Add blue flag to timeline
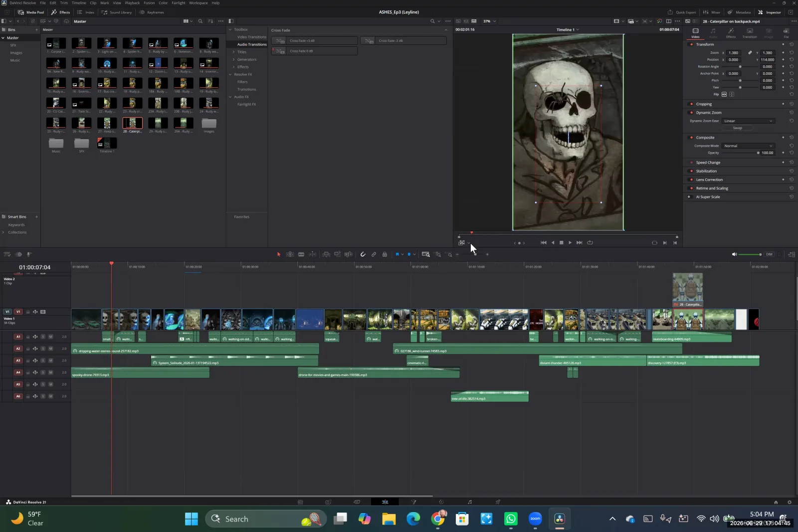Image resolution: width=798 pixels, height=532 pixels. point(397,254)
